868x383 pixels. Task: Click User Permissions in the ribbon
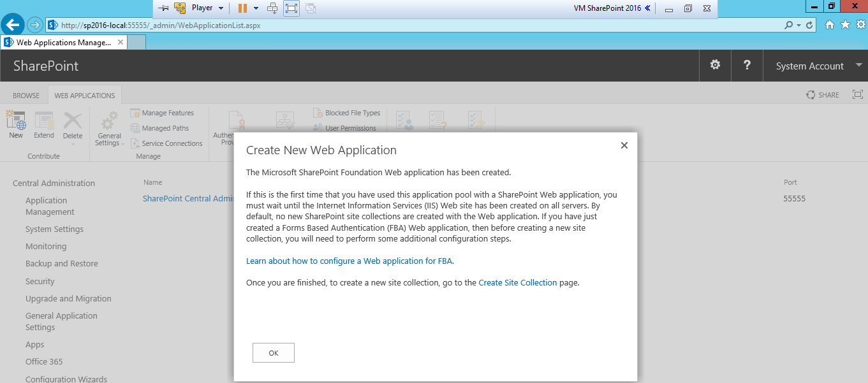(345, 128)
